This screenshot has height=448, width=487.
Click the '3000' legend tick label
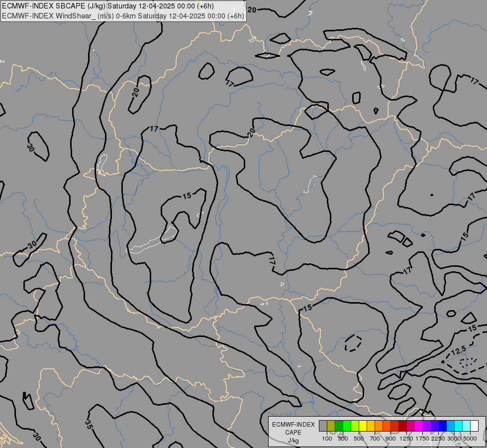pos(454,439)
